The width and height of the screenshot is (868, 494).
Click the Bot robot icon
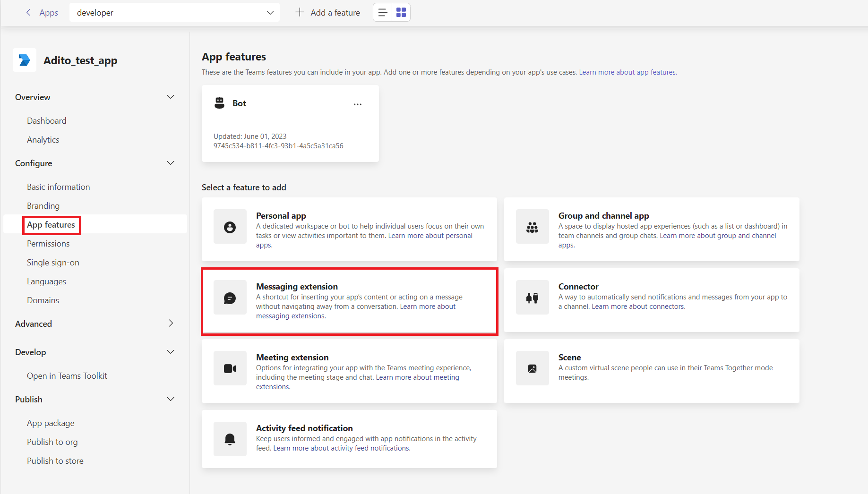[219, 103]
